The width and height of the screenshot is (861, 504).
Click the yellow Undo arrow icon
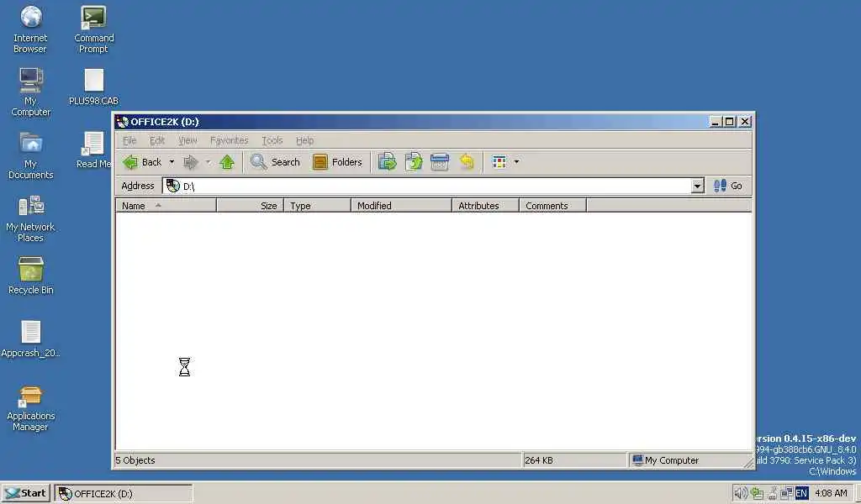tap(466, 162)
